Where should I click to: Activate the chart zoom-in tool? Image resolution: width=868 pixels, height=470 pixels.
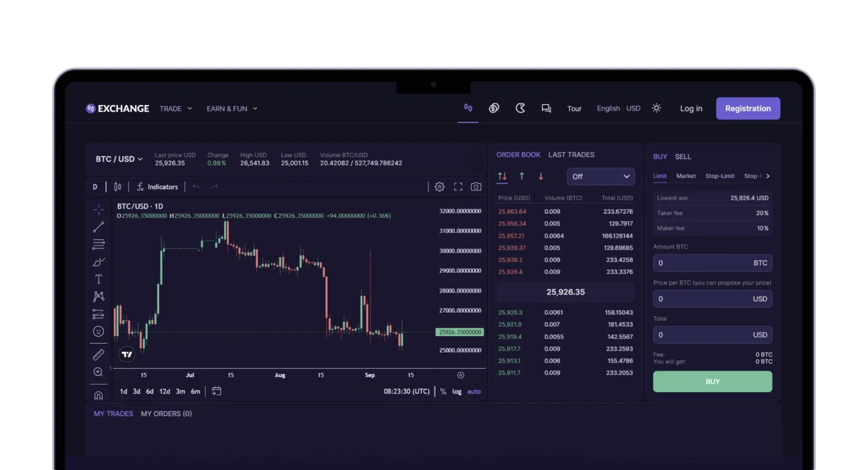98,372
